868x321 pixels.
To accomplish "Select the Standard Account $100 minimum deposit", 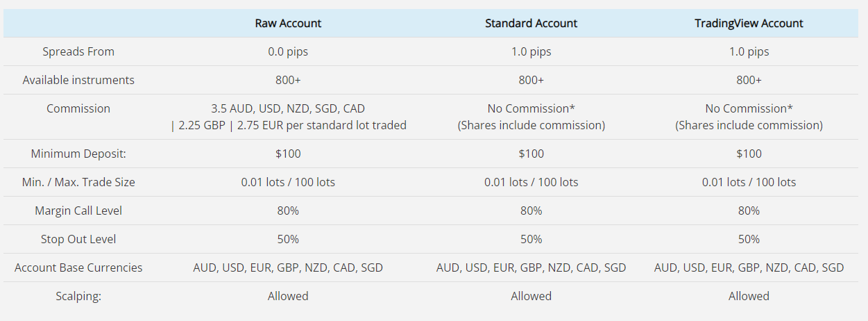I will point(531,154).
